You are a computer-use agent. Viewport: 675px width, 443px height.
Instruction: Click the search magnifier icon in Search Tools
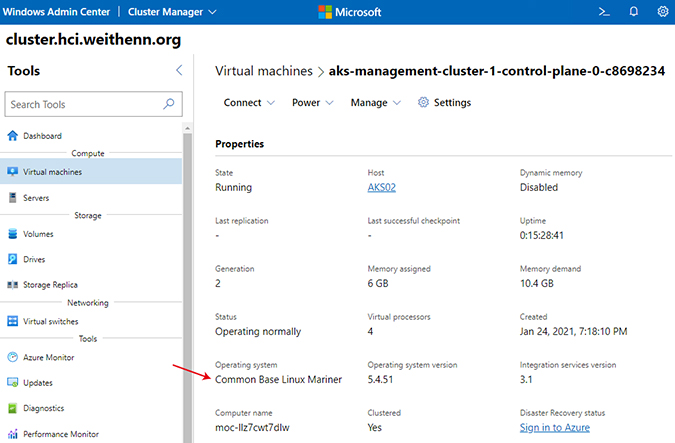(169, 104)
